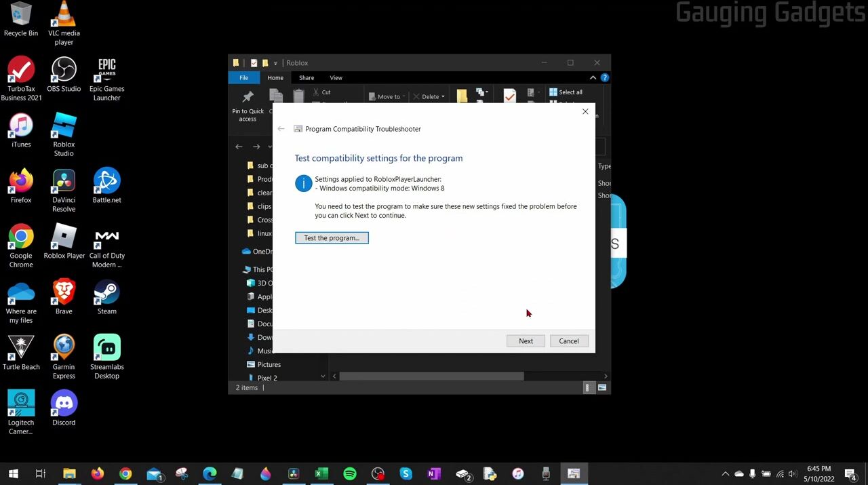Click Cut in the Explorer ribbon

[323, 92]
